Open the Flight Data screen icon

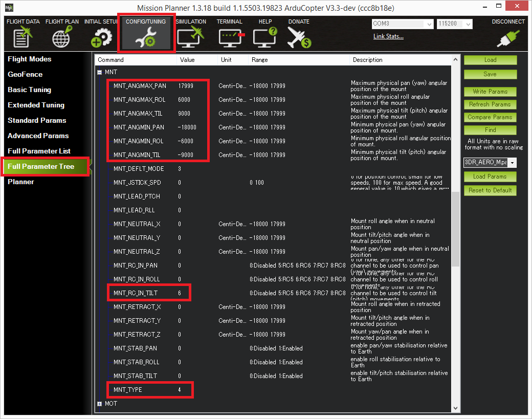23,38
